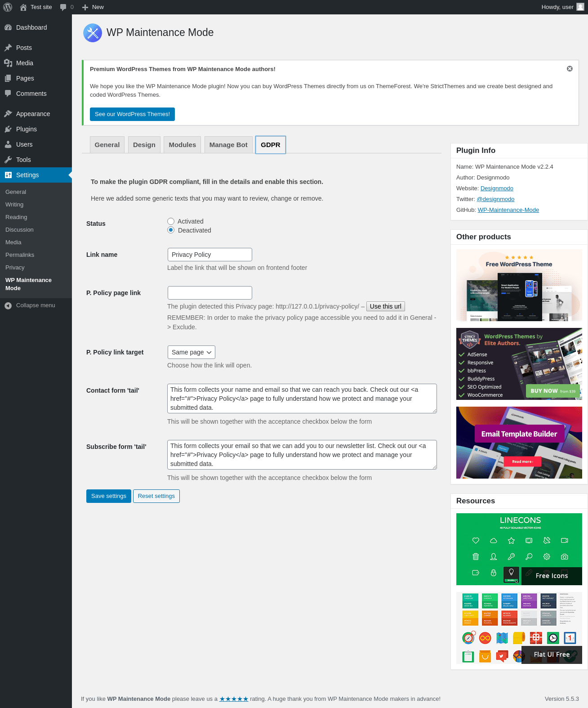
Task: Open Linecons Free Icons banner
Action: [519, 549]
